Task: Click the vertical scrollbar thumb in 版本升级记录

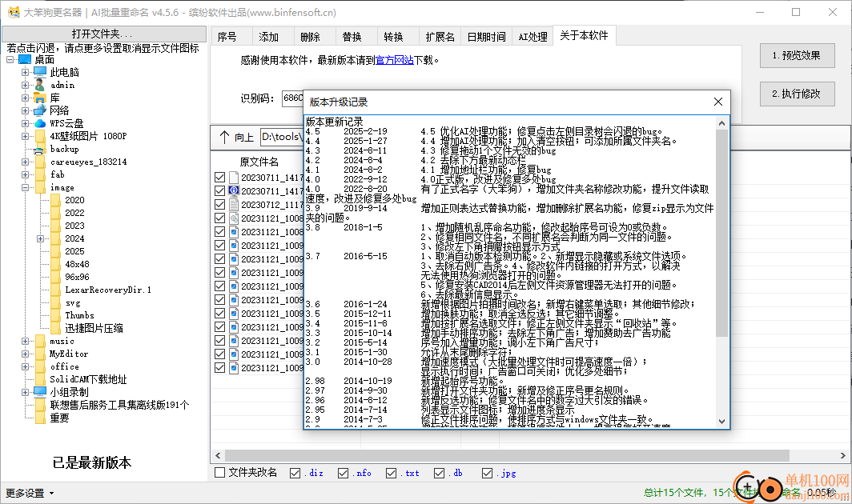Action: [721, 234]
